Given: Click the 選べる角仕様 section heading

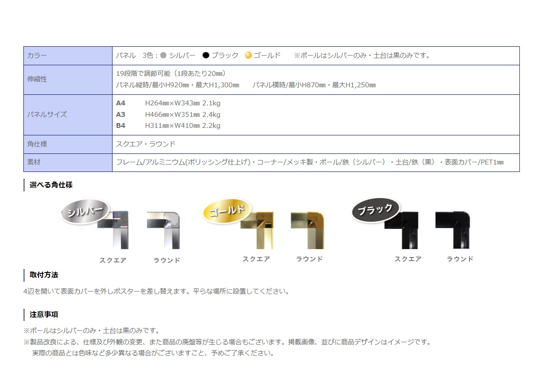Looking at the screenshot, I should coord(51,185).
